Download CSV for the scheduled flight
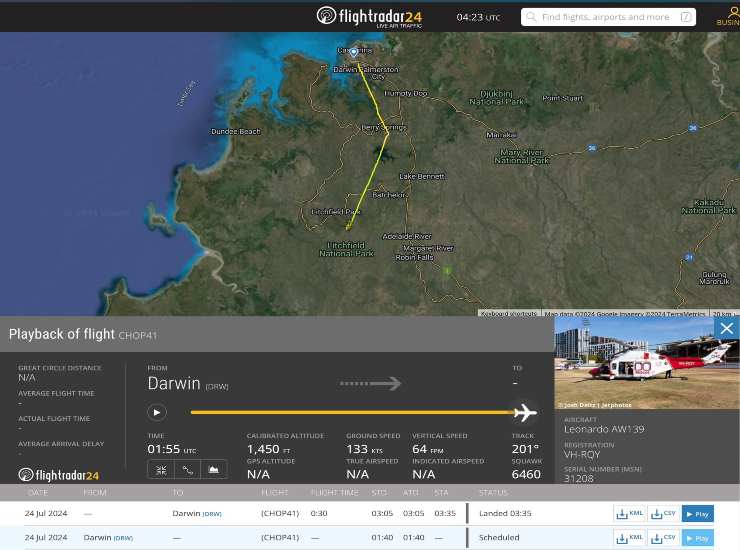 663,537
